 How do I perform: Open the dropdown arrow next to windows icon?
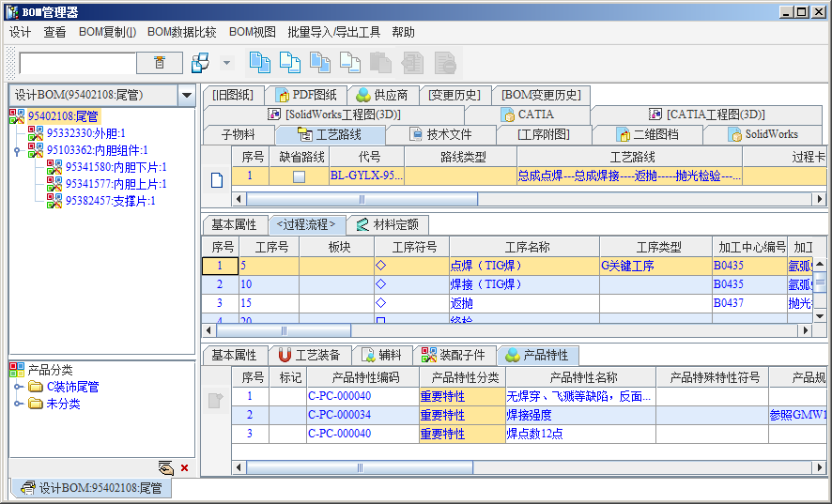point(226,63)
